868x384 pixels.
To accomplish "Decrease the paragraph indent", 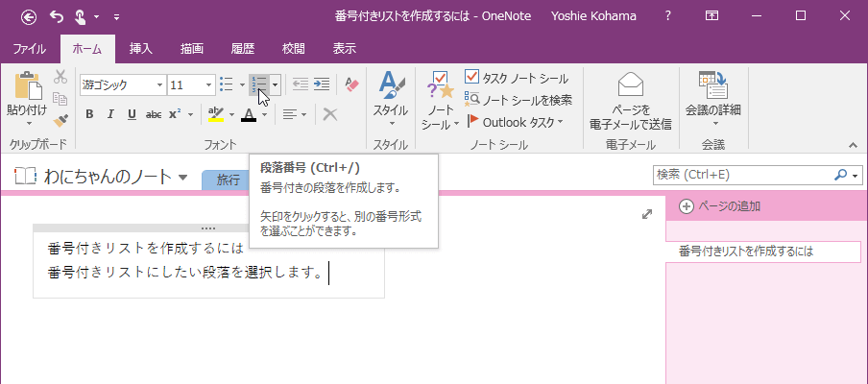I will (300, 84).
